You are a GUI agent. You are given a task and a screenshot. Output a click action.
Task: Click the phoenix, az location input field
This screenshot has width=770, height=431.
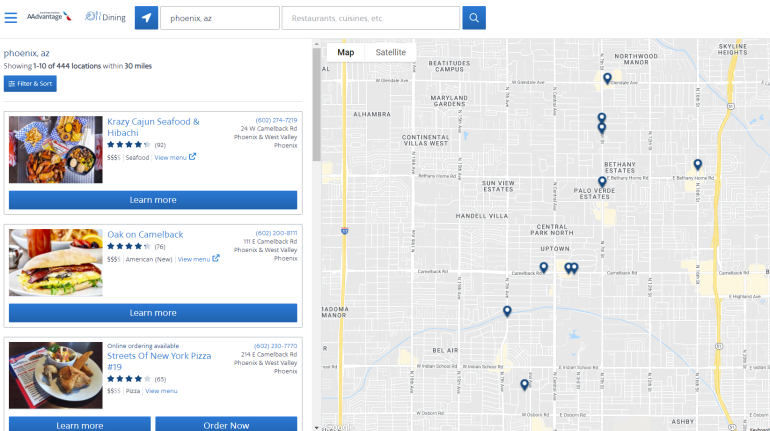click(x=219, y=18)
